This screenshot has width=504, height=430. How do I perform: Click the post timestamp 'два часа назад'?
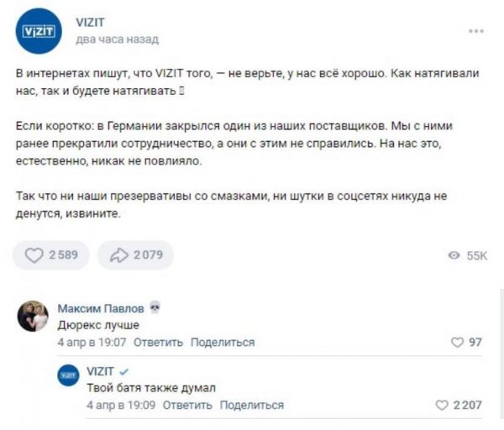coord(117,39)
